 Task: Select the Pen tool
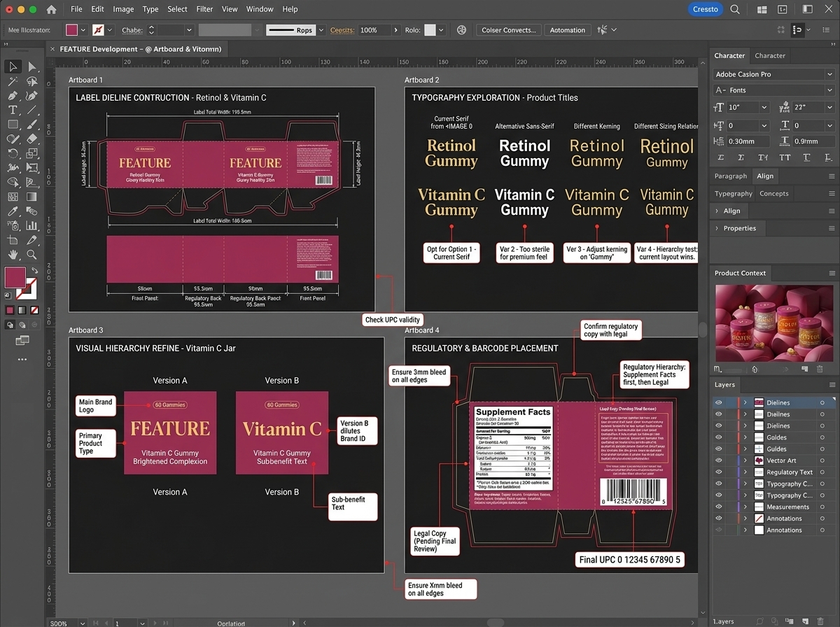point(13,95)
